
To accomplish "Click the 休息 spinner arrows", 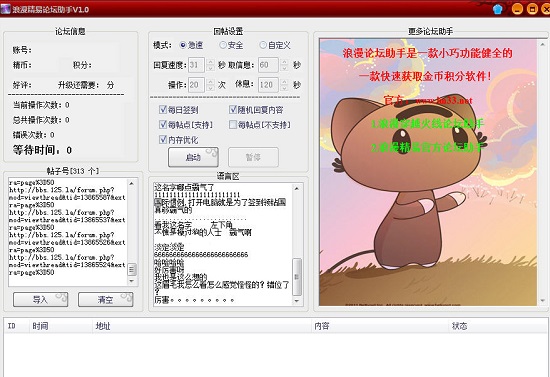I will (284, 85).
